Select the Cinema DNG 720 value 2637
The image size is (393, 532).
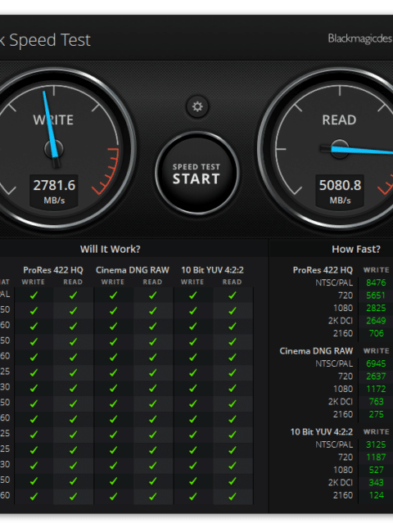click(x=376, y=376)
